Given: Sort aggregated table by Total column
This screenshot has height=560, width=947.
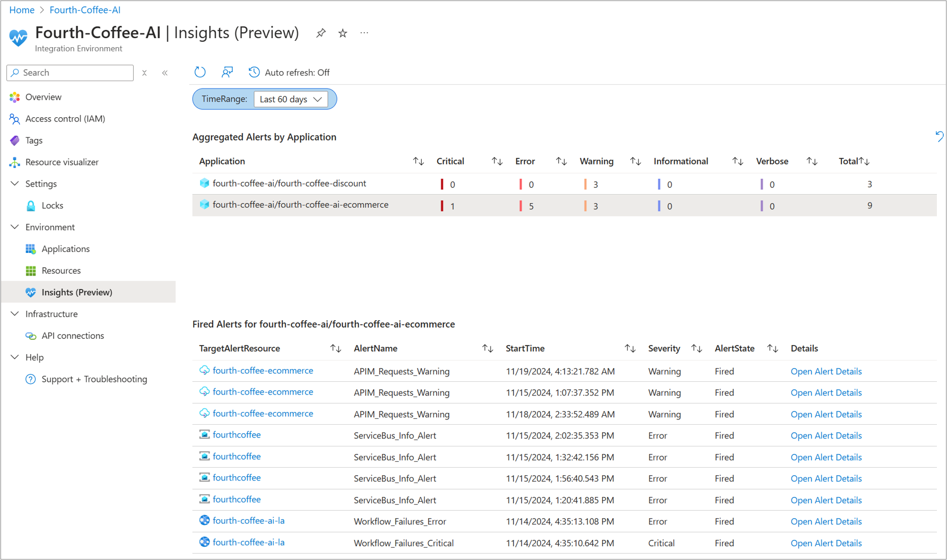Looking at the screenshot, I should pyautogui.click(x=864, y=161).
